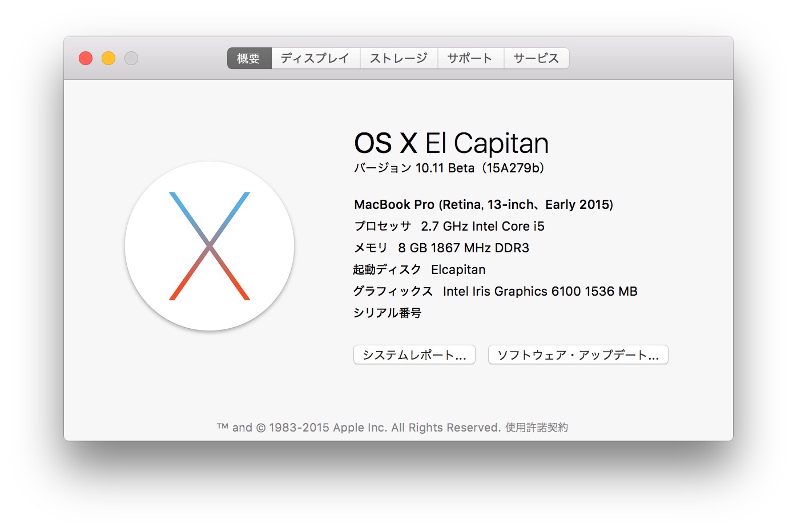797x532 pixels.
Task: Switch to the 概要 tab
Action: coord(249,58)
